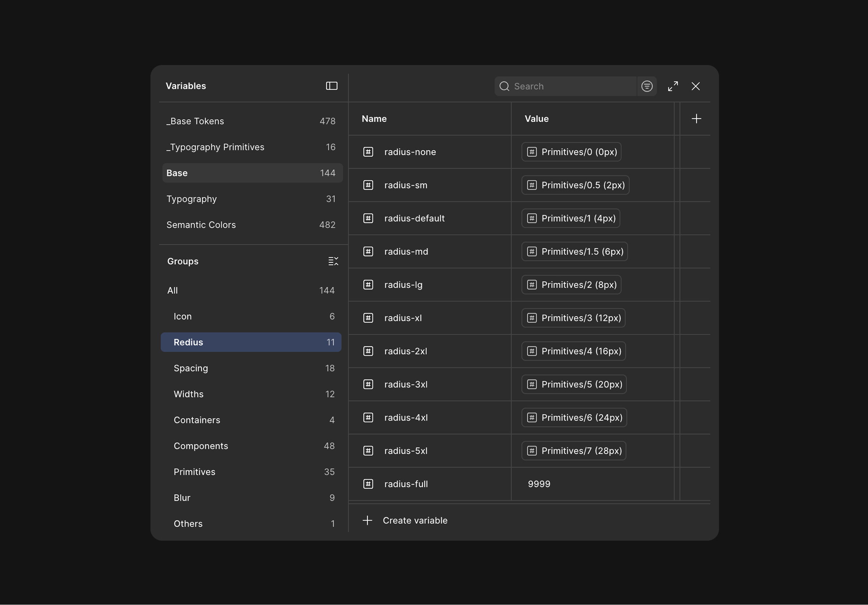
Task: Select the radius-sm variable name
Action: tap(406, 185)
